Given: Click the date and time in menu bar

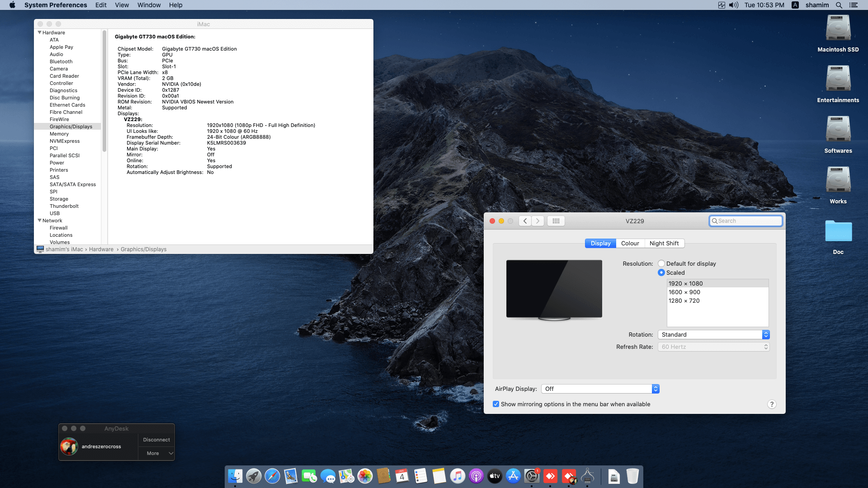Looking at the screenshot, I should tap(764, 5).
